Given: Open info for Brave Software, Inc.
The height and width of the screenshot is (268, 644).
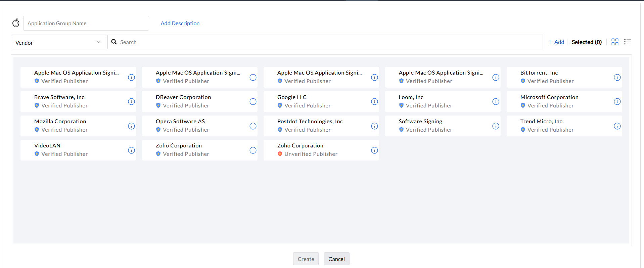Looking at the screenshot, I should coord(131,101).
